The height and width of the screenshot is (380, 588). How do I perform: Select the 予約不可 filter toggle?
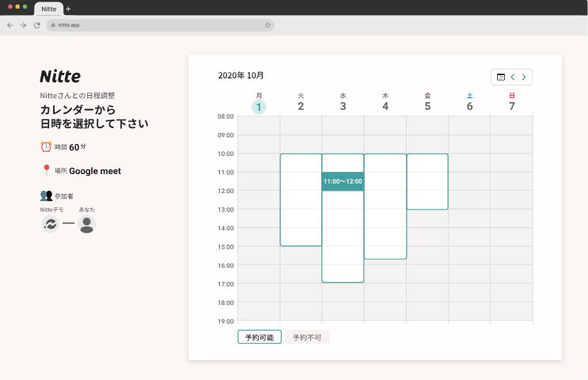307,337
